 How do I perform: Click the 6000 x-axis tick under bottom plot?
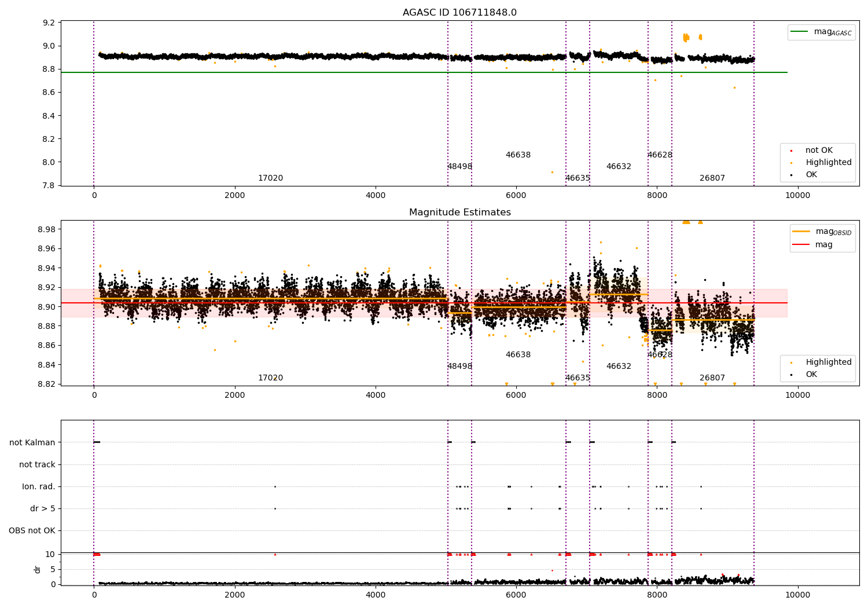click(516, 595)
